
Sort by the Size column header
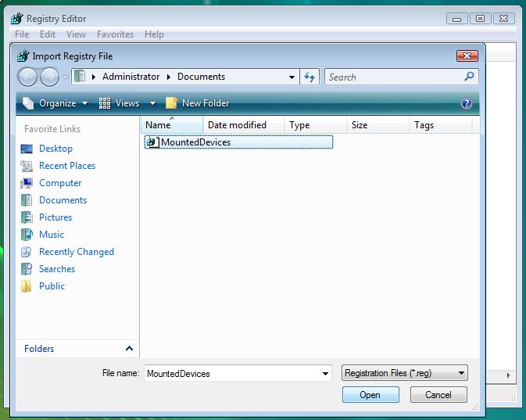378,125
